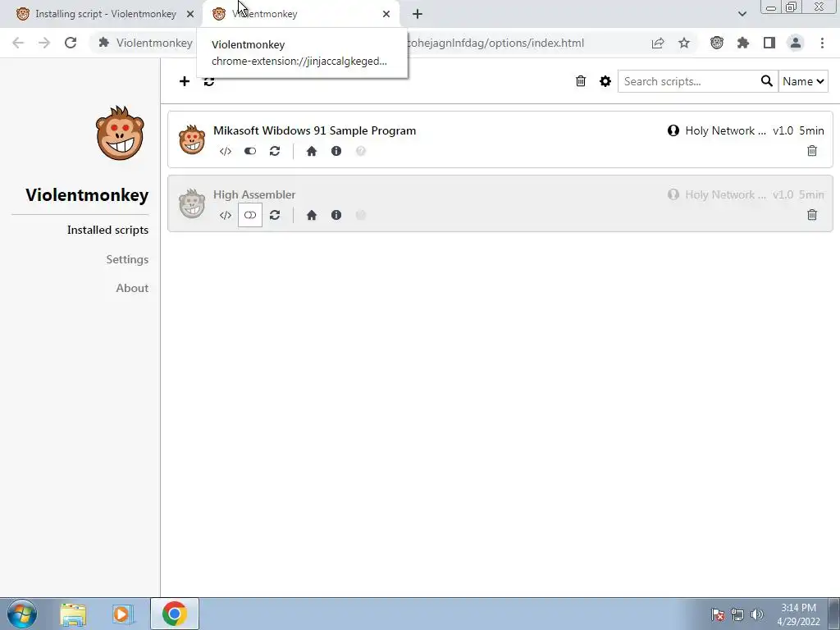The image size is (840, 630).
Task: Click the large Violentmonkey logo in sidebar
Action: [120, 133]
